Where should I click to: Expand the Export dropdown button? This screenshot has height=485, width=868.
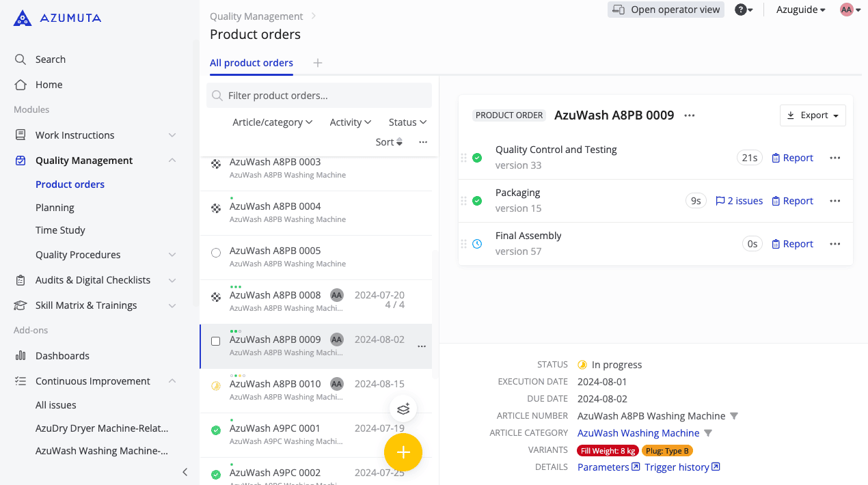point(813,115)
